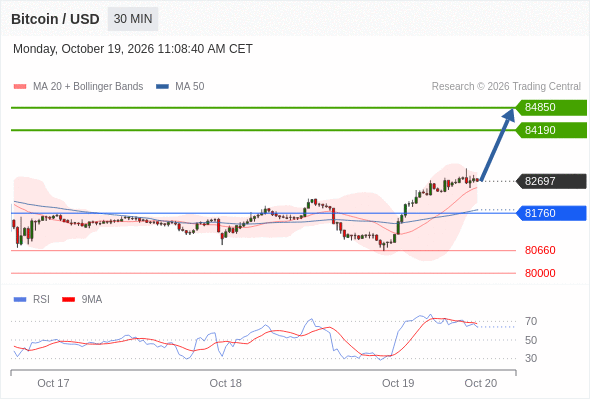590x400 pixels.
Task: Click the 81760 pivot price tag
Action: 551,213
